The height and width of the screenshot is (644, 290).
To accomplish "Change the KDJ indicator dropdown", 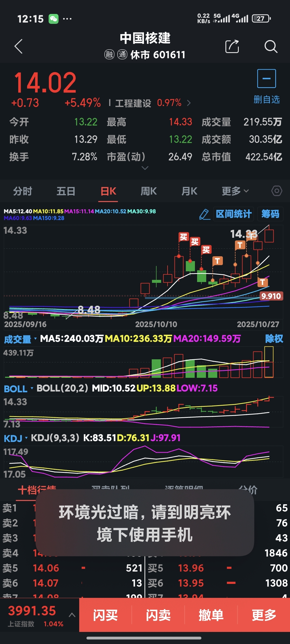I will pos(16,438).
